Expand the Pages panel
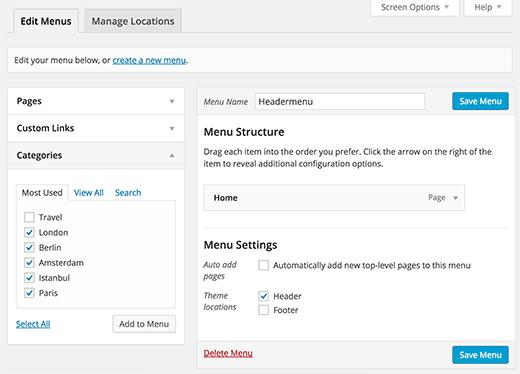The image size is (520, 374). click(x=96, y=101)
